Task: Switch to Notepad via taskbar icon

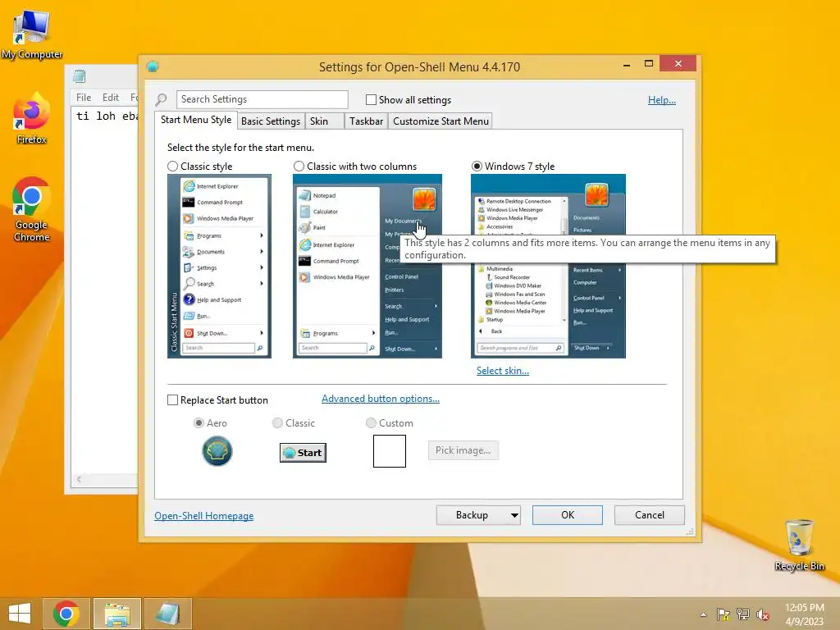Action: click(167, 614)
